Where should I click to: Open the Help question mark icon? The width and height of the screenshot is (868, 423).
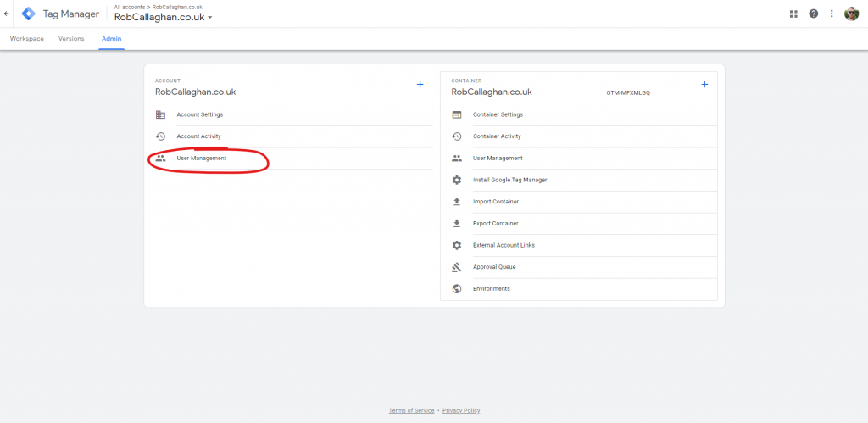coord(813,14)
